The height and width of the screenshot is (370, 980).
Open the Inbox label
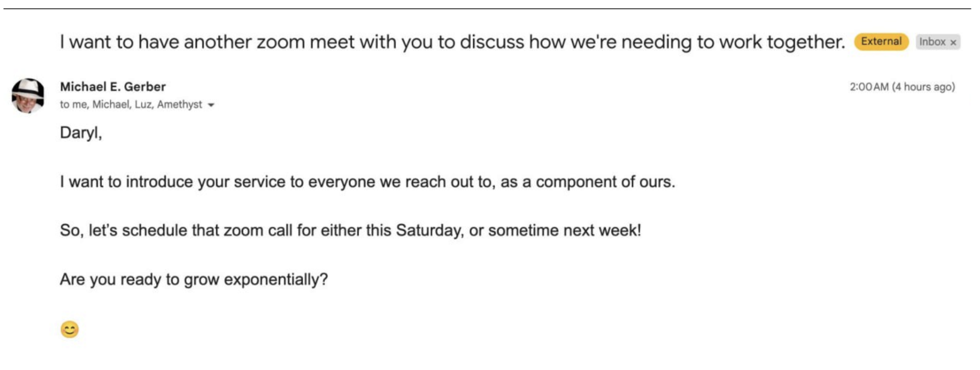[x=932, y=42]
